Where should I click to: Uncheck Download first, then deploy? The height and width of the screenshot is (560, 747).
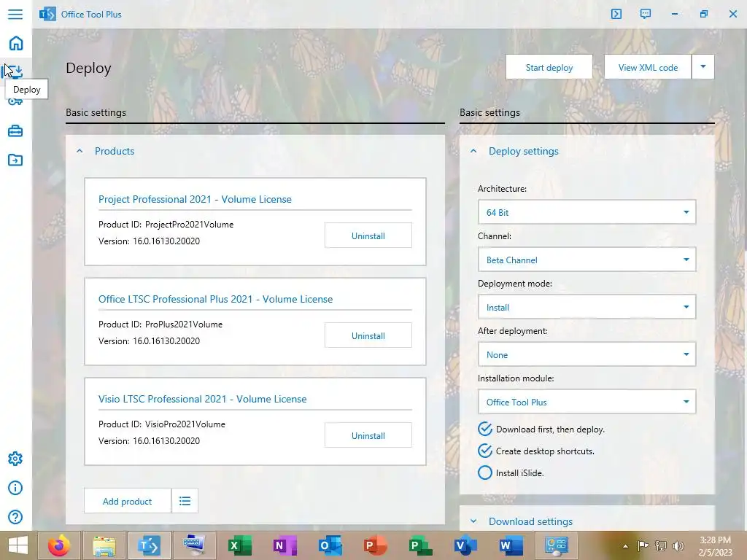[x=485, y=429]
